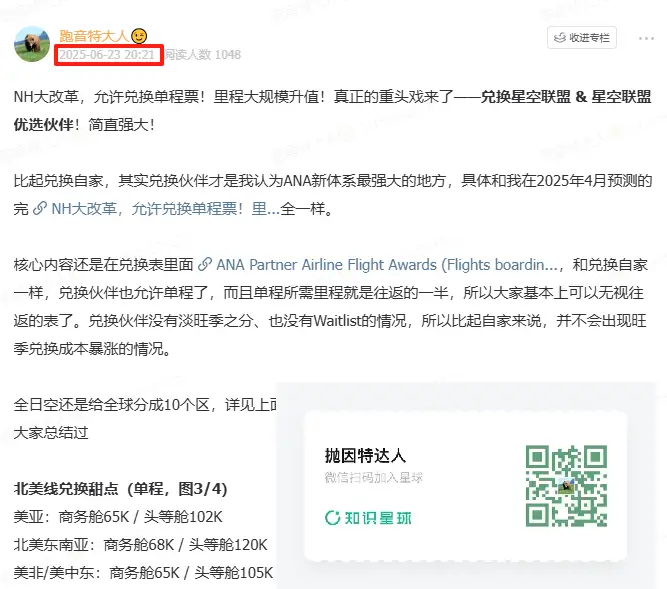Select the 知识星球 logo on the card
Screen dimensions: 667x589
(x=368, y=518)
